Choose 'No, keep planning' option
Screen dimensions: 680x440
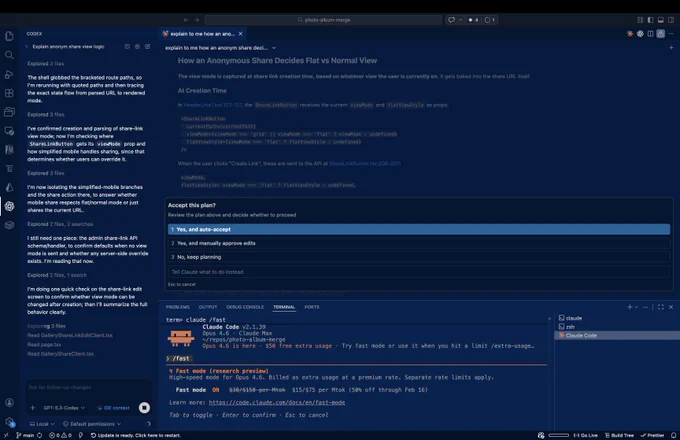coord(419,257)
